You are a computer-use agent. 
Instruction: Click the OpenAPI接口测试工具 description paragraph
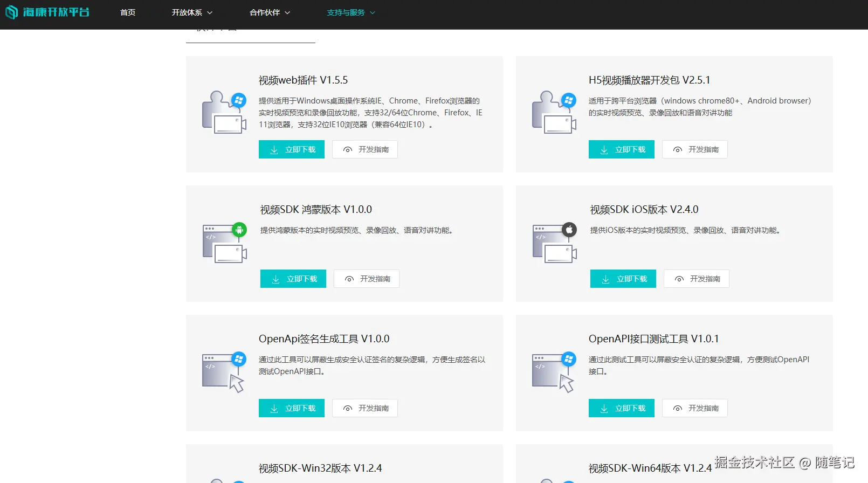699,365
